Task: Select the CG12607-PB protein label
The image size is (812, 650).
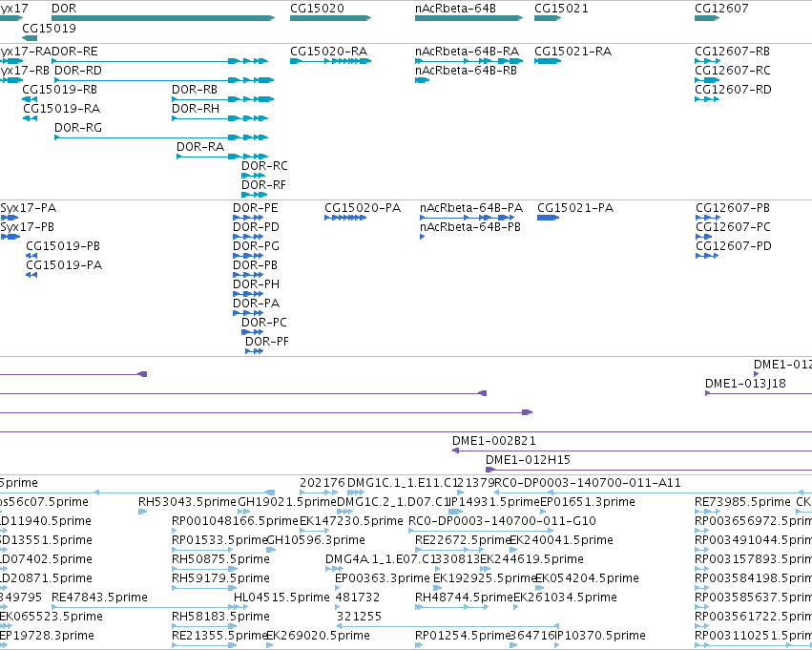Action: pos(733,208)
